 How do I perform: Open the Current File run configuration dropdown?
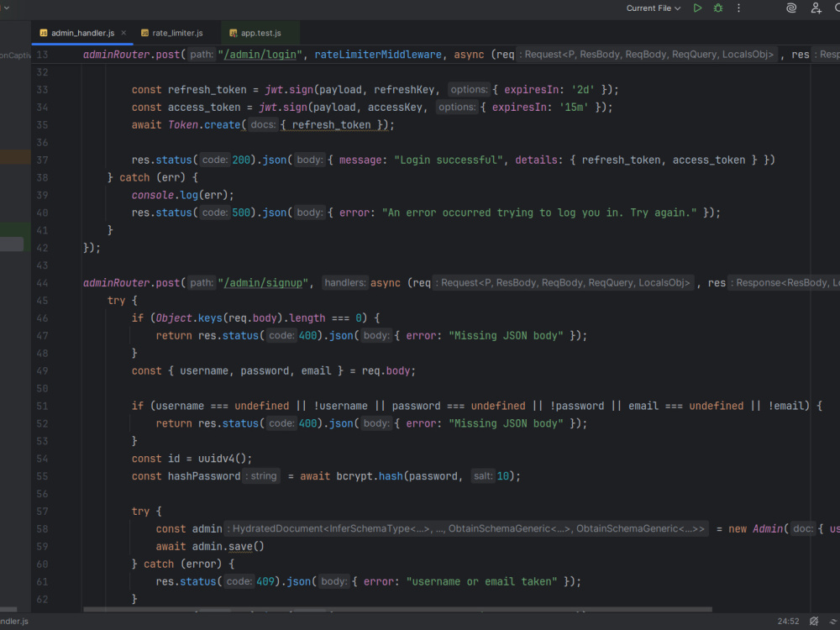click(654, 8)
